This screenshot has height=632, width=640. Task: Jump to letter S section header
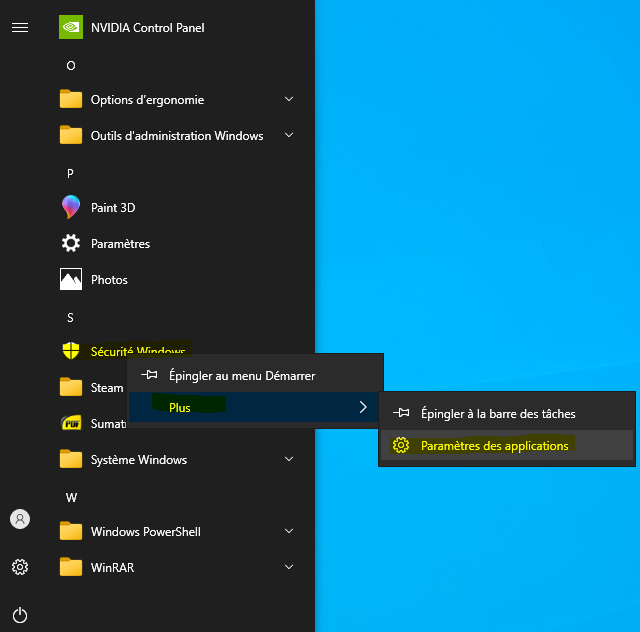click(70, 318)
